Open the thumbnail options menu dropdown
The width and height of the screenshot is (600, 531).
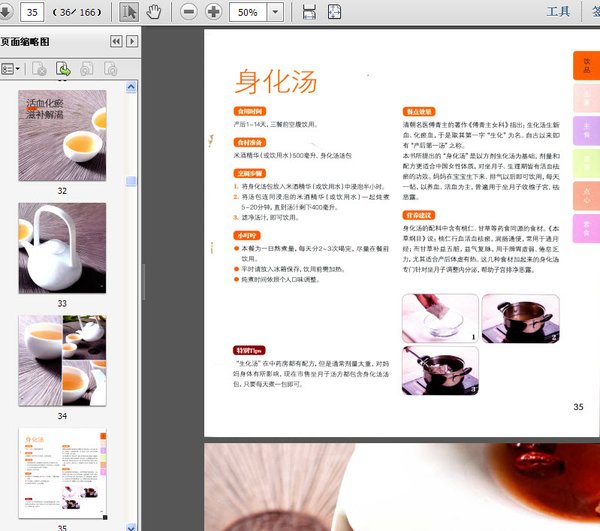point(13,69)
